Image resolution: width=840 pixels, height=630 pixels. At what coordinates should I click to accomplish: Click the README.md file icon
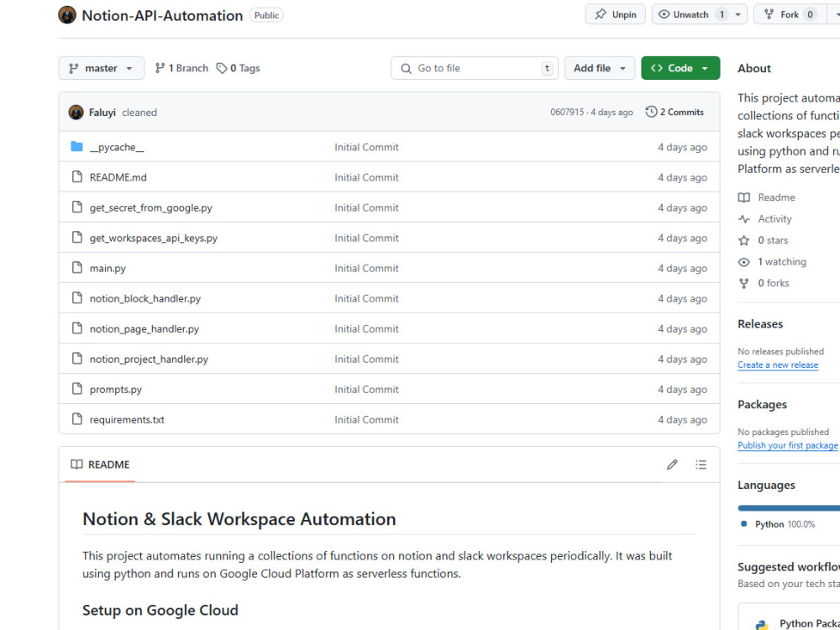pyautogui.click(x=77, y=176)
